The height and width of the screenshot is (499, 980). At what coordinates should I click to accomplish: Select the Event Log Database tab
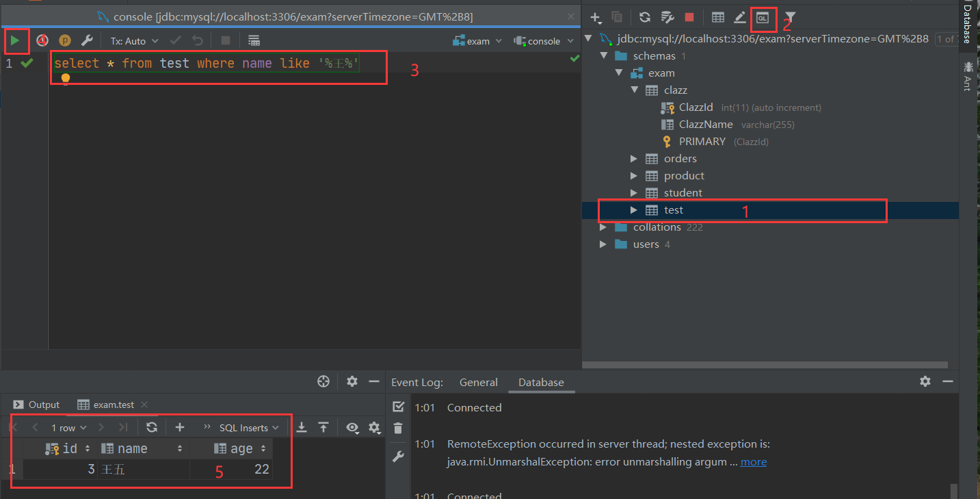pyautogui.click(x=541, y=383)
